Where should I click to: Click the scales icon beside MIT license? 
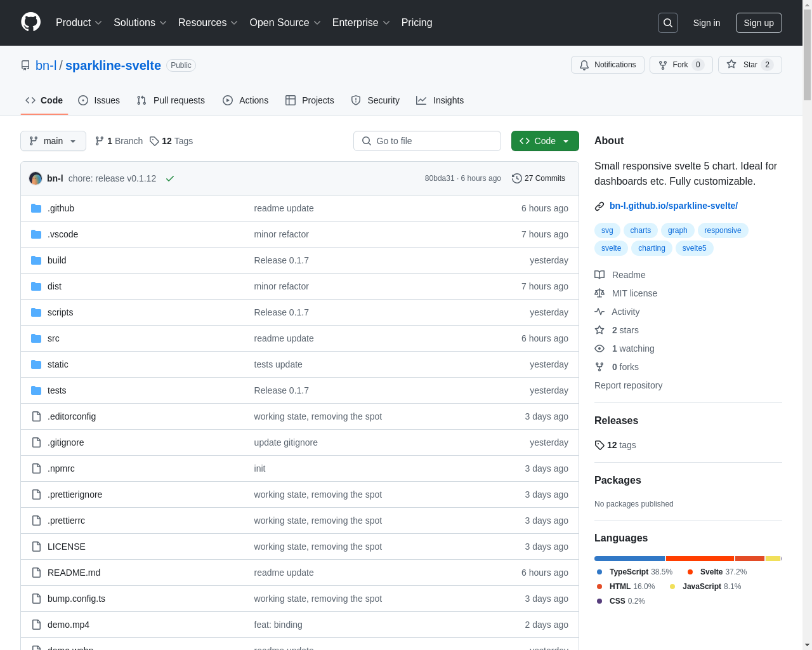599,293
